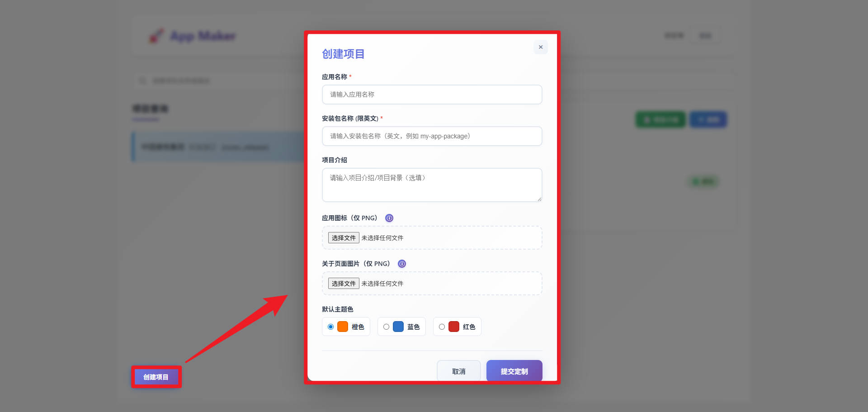Click the red theme color swatch

pyautogui.click(x=454, y=327)
